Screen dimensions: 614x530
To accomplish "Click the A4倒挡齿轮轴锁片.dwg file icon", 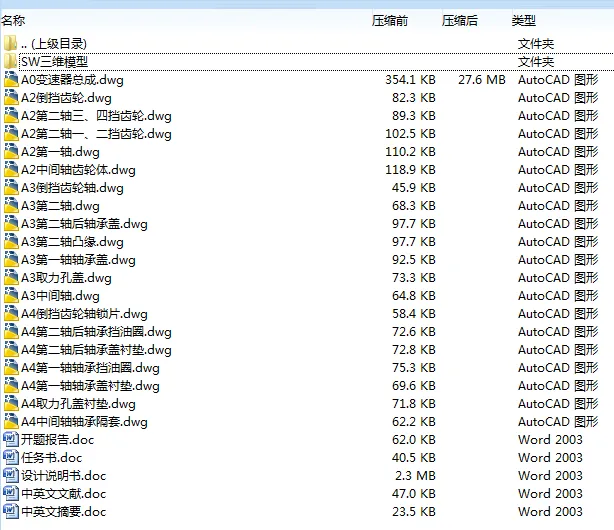I will tap(11, 314).
